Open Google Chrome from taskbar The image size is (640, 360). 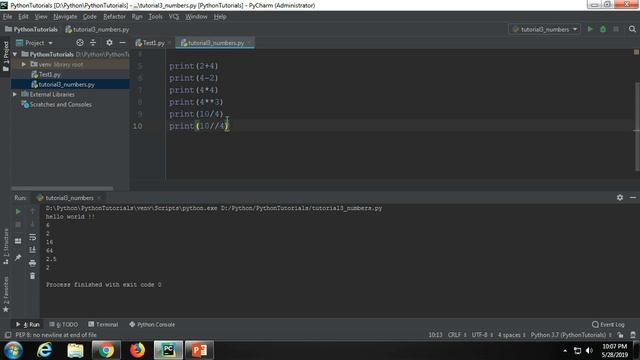106,350
